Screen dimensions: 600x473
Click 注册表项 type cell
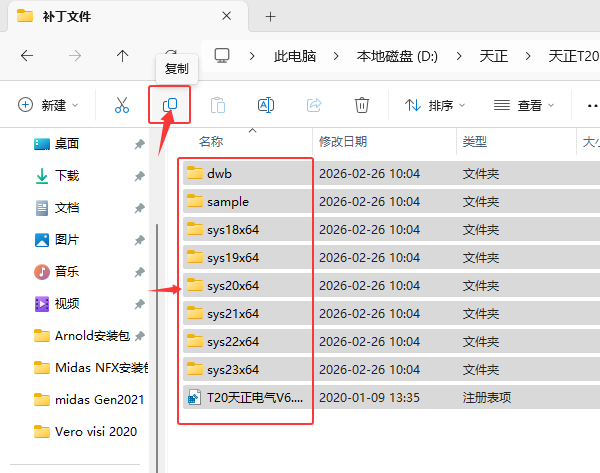pos(486,398)
